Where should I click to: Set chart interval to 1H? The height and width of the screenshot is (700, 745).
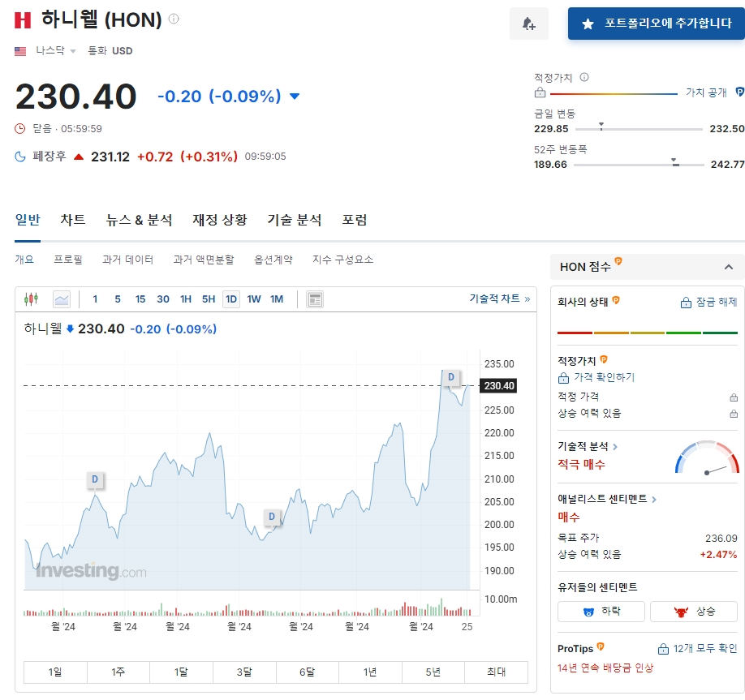pos(186,299)
